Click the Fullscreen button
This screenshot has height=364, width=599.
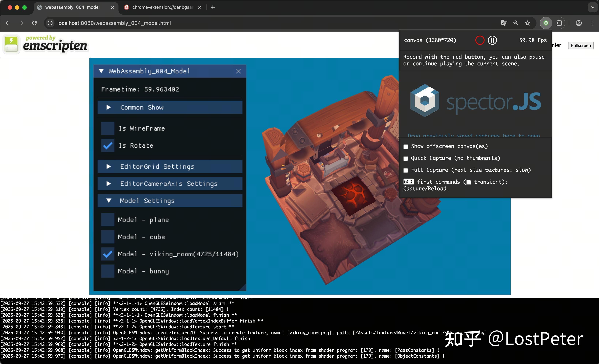[580, 45]
